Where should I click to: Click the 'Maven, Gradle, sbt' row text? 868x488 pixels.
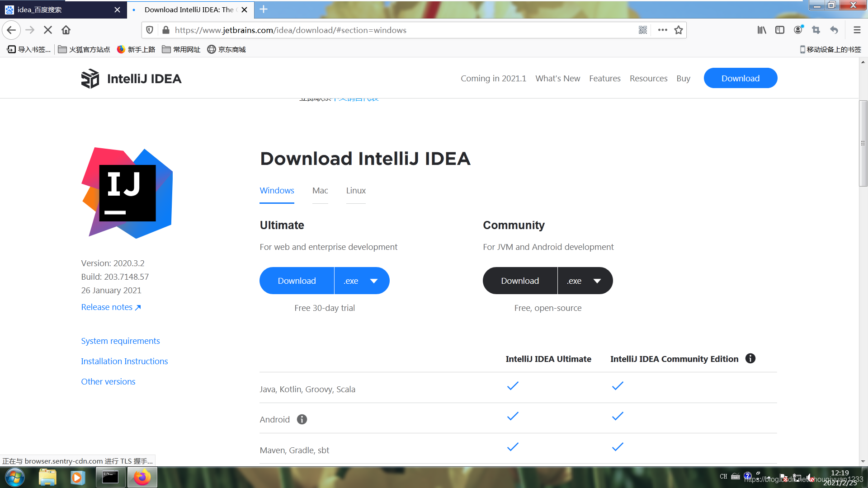tap(294, 450)
